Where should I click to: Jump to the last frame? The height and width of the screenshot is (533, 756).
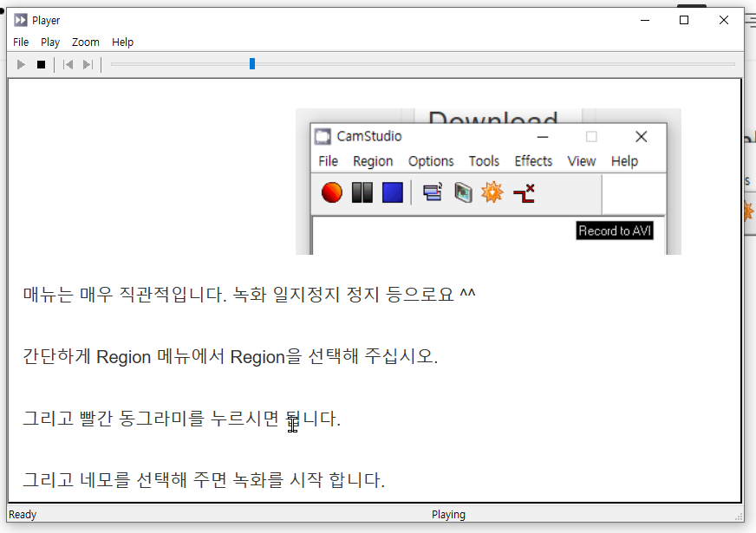pyautogui.click(x=88, y=65)
